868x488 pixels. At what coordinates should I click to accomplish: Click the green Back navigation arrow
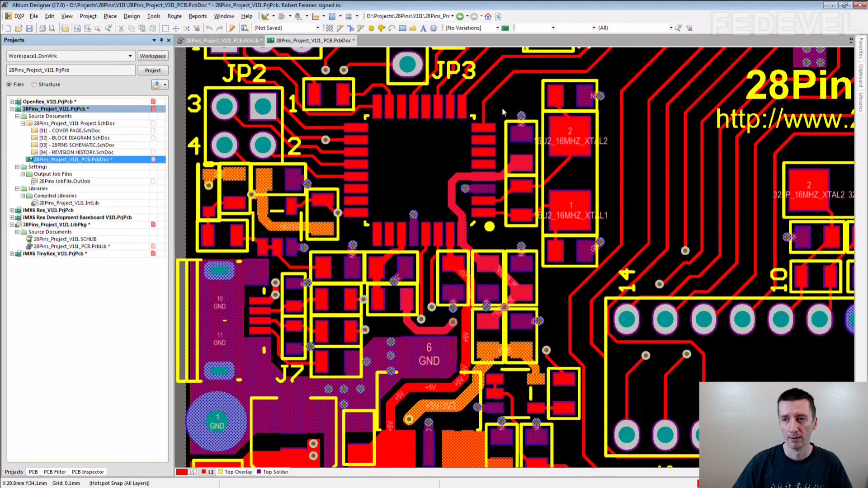[460, 16]
